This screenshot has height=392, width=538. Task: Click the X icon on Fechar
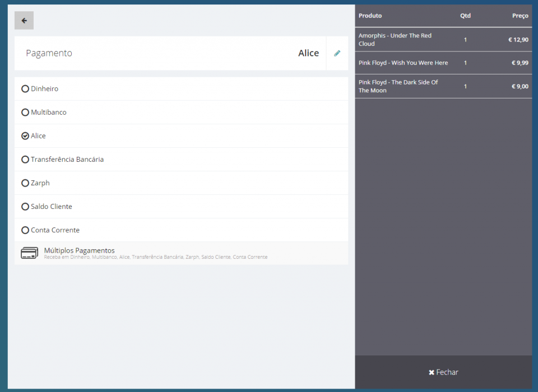click(x=432, y=372)
